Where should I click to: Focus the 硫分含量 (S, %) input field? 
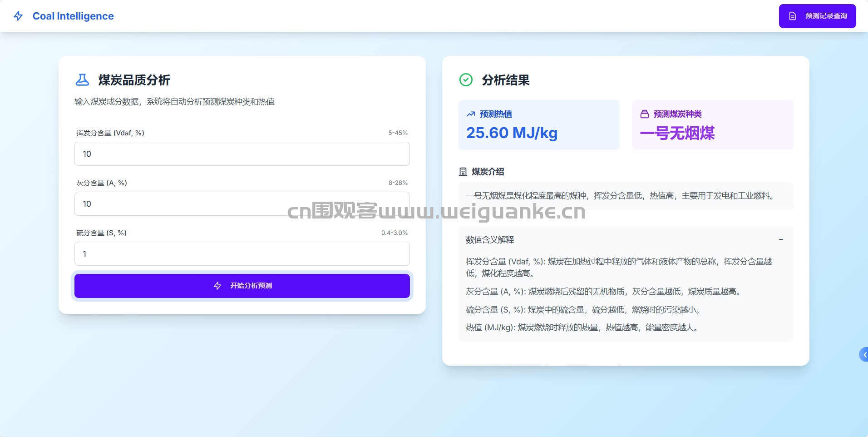click(x=242, y=253)
